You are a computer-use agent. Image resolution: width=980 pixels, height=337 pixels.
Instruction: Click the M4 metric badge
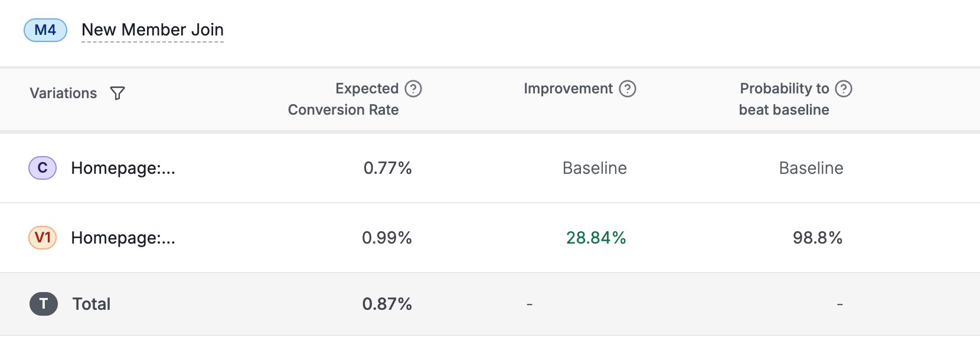click(x=45, y=30)
